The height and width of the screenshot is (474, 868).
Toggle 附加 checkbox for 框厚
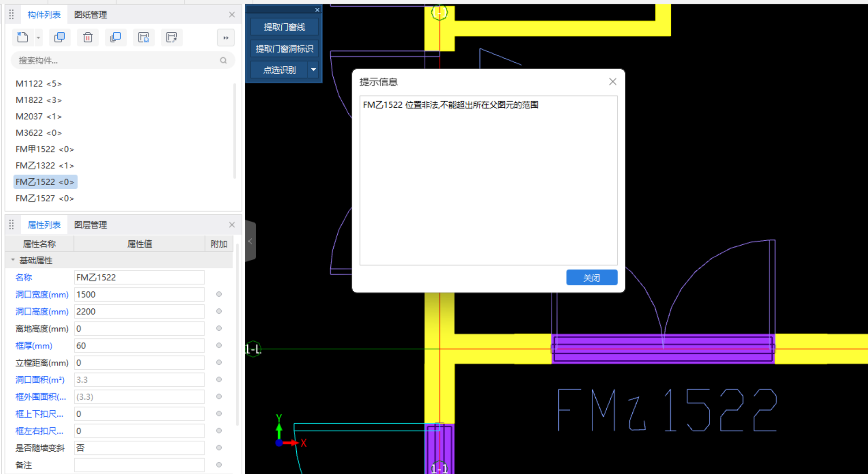(x=219, y=345)
